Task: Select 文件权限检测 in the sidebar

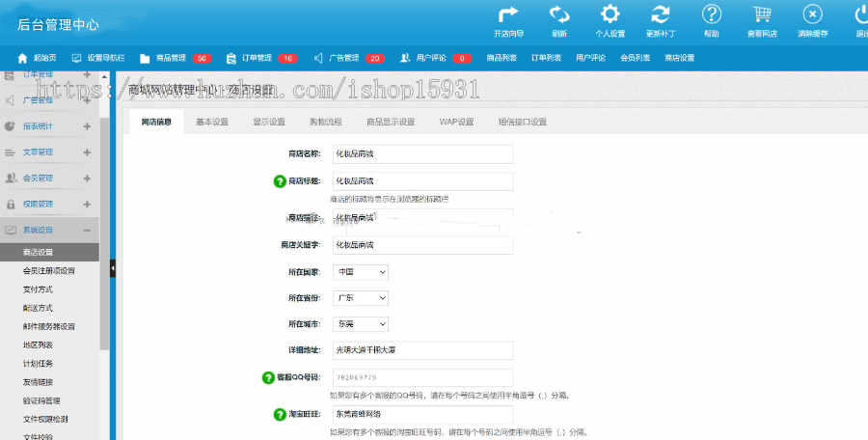Action: coord(45,420)
